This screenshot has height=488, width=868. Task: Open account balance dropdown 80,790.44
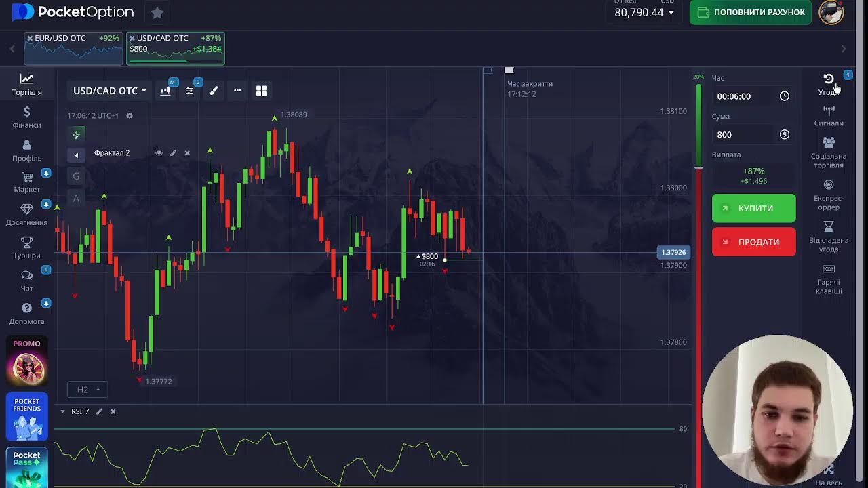pos(644,12)
